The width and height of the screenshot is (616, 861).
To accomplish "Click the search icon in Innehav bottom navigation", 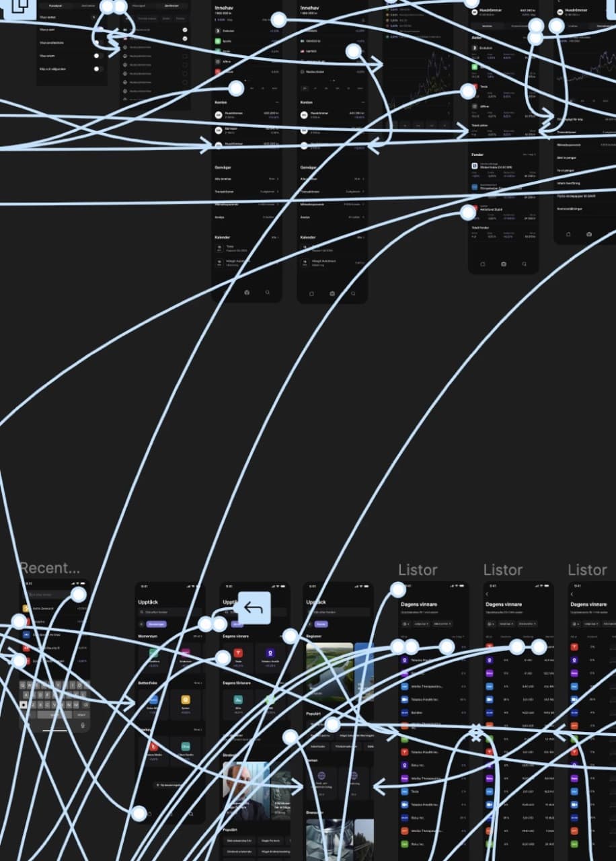I will pos(268,293).
